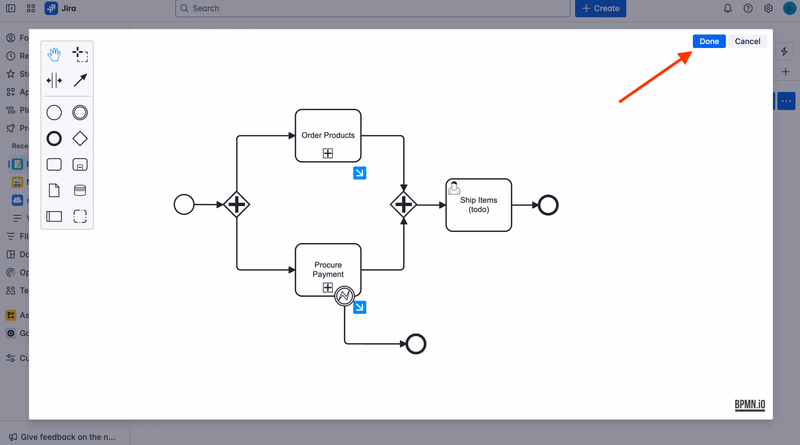The width and height of the screenshot is (800, 445).
Task: Click the Done button
Action: click(x=709, y=41)
